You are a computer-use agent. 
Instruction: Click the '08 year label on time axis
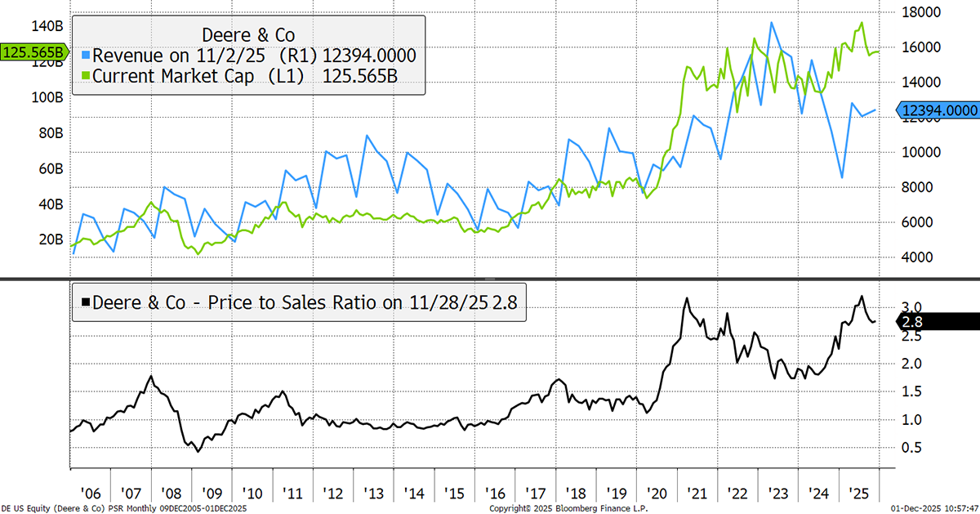(x=171, y=494)
